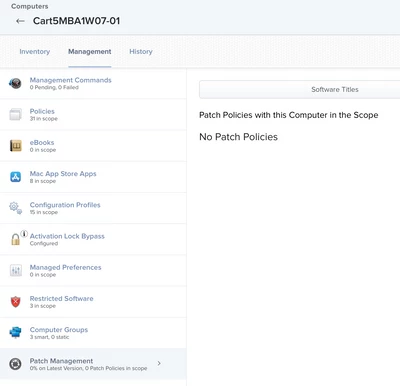Open the Restricted Software link
This screenshot has width=400, height=386.
click(x=62, y=298)
